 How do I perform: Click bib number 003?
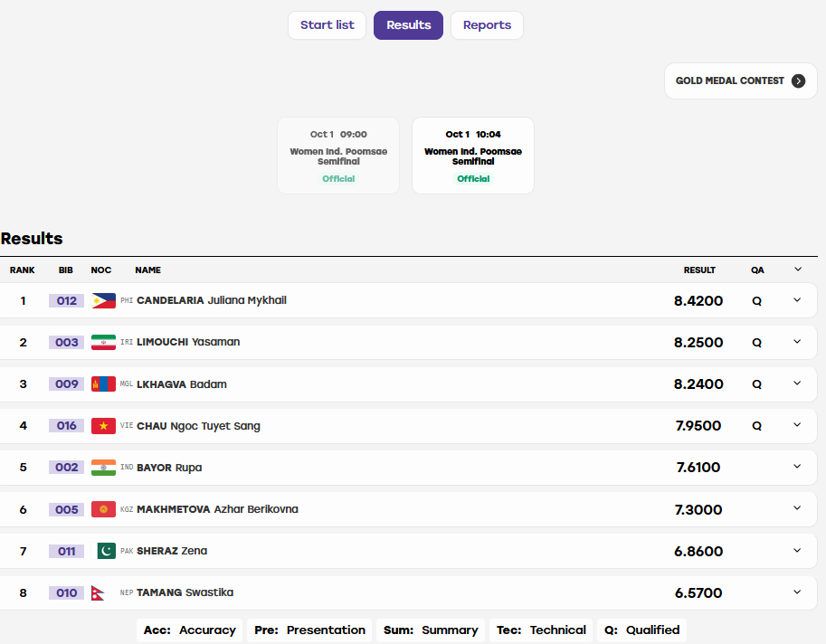(66, 342)
